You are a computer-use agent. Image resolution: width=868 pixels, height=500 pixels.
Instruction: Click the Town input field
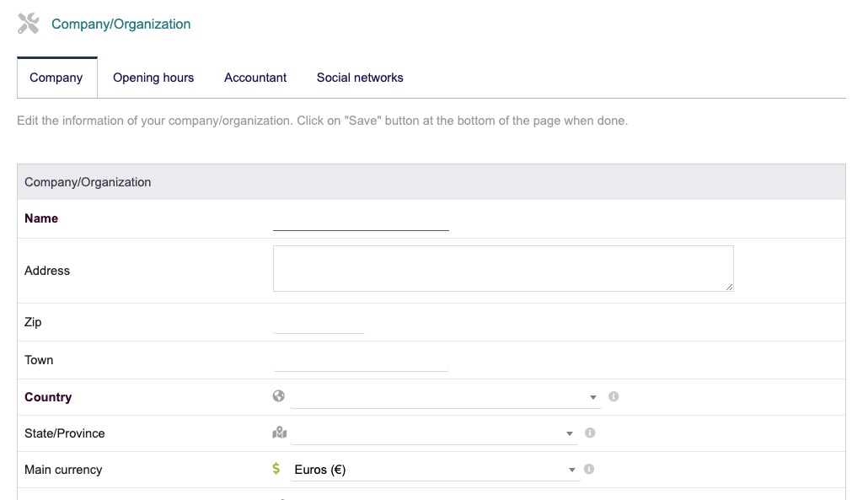pyautogui.click(x=361, y=363)
